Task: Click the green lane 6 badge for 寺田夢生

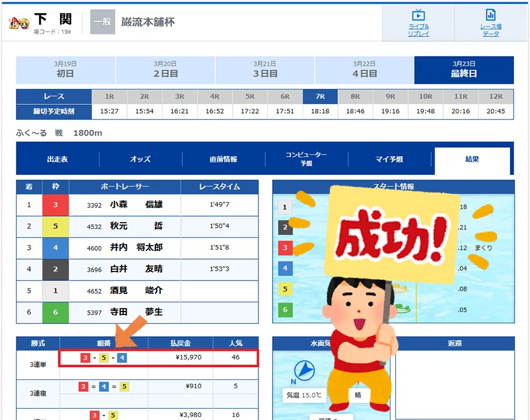Action: [55, 312]
